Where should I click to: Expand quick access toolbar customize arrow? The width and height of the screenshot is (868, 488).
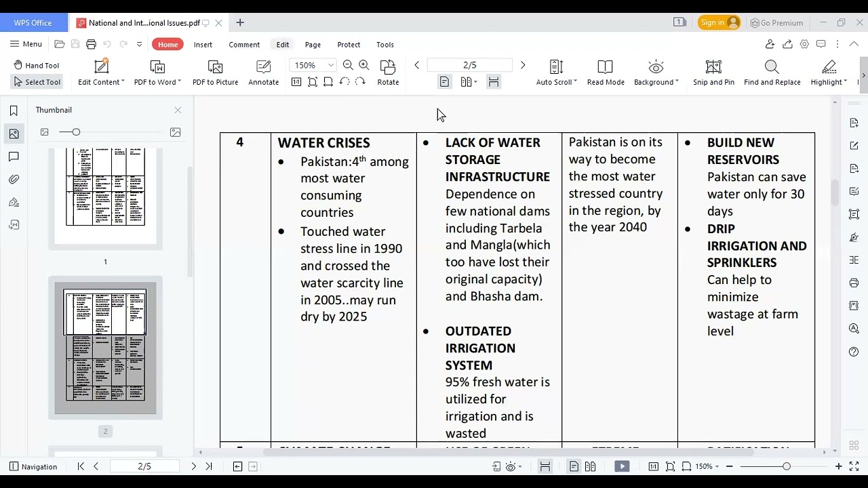click(140, 44)
